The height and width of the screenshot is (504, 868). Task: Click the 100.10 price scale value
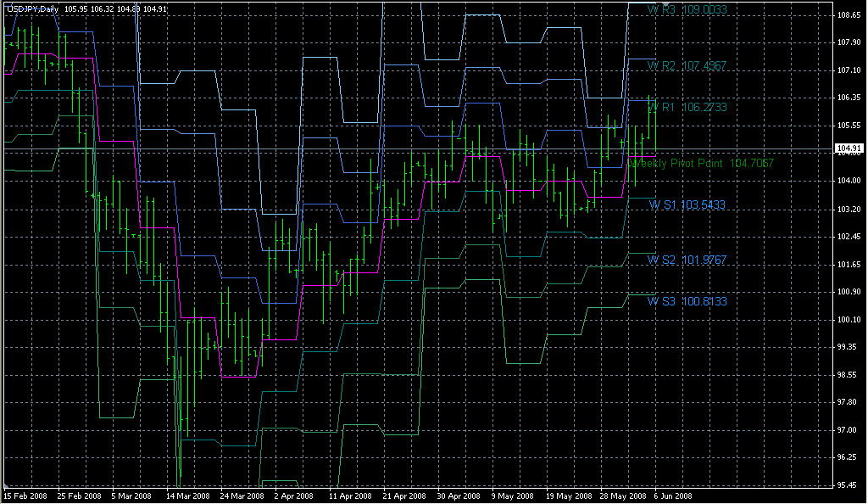click(849, 319)
